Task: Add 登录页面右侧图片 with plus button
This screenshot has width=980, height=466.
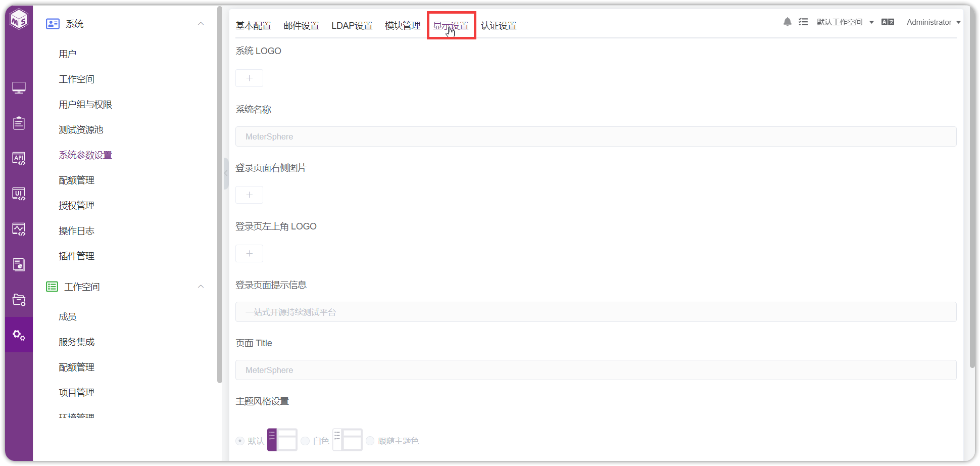Action: (x=249, y=195)
